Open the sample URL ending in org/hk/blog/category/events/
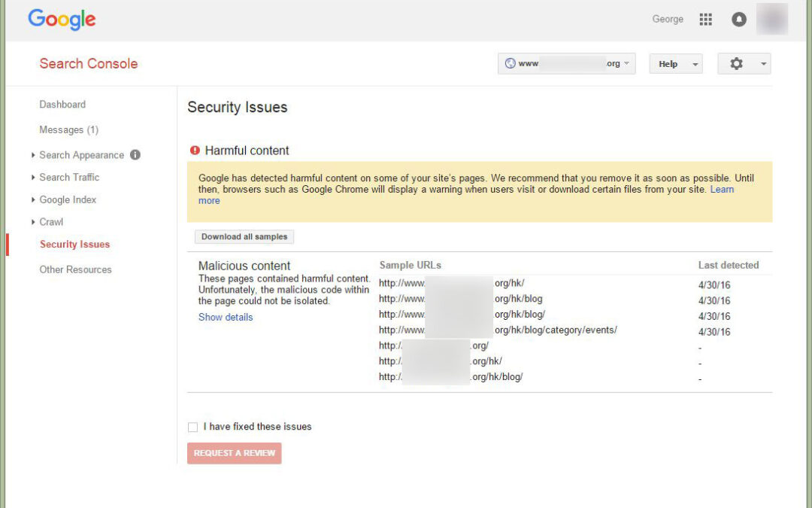The image size is (812, 508). [498, 330]
